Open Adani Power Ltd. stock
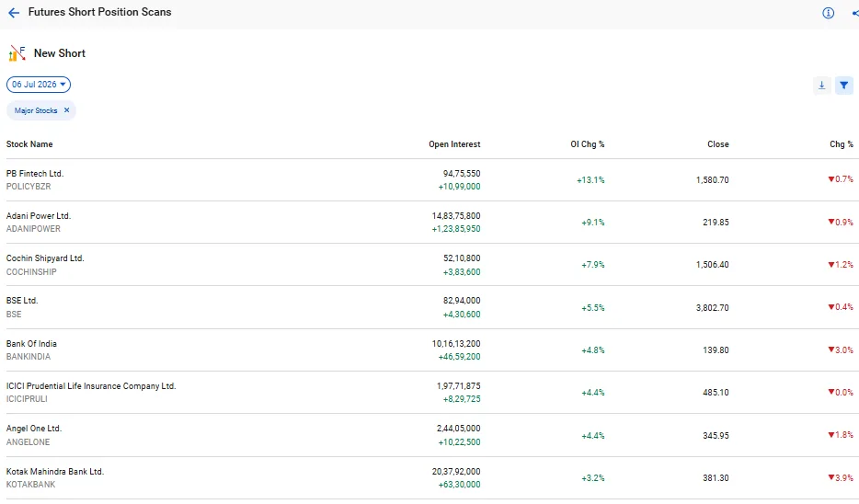 tap(39, 216)
